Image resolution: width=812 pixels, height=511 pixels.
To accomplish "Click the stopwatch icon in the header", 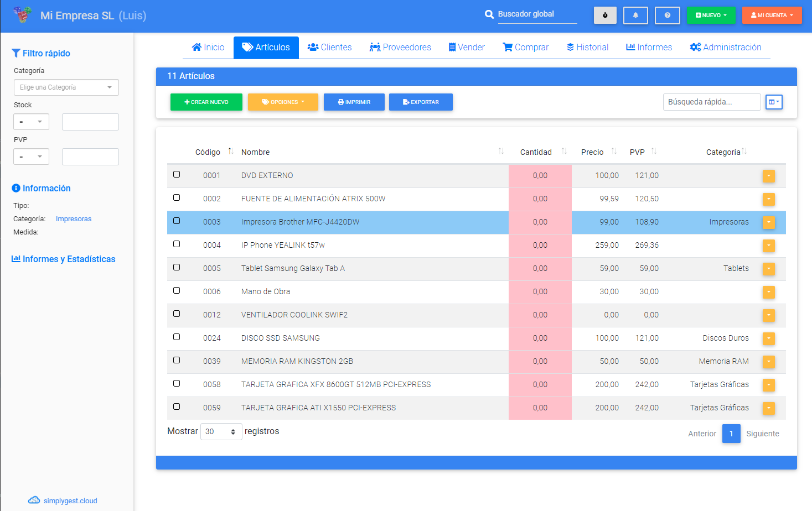I will pos(605,15).
